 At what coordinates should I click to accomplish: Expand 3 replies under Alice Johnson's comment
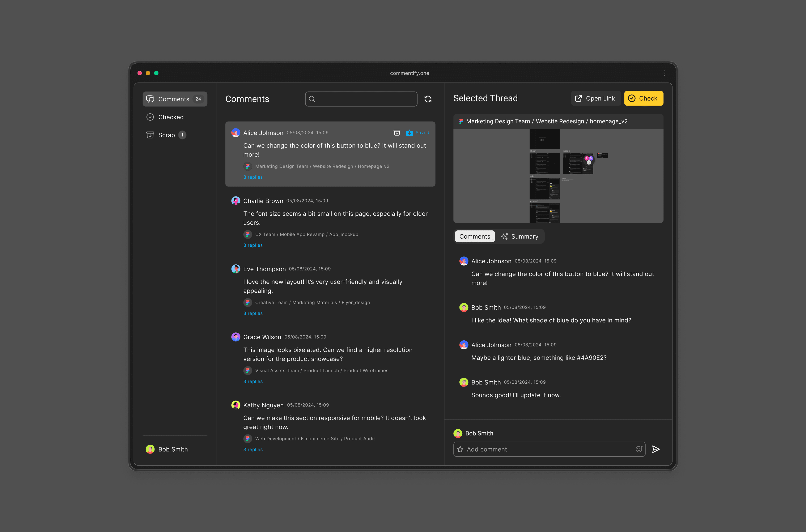(253, 177)
